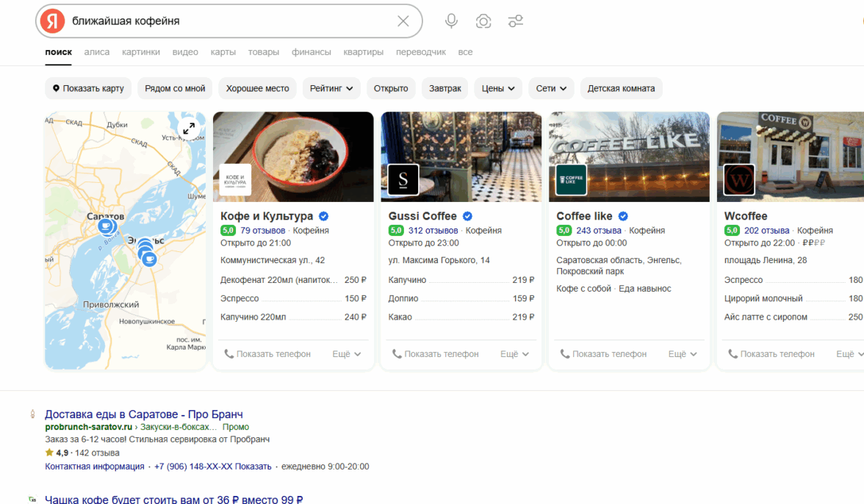Expand the Рейтинг dropdown
The image size is (864, 504).
tap(331, 88)
